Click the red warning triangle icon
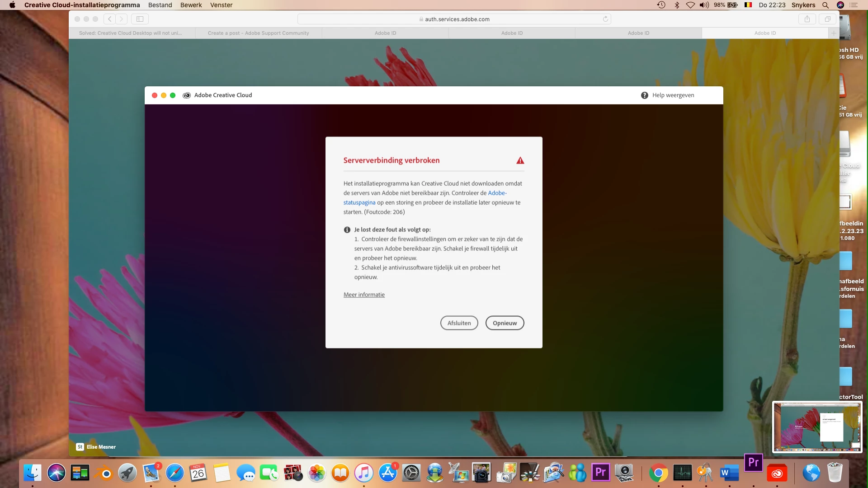 pos(520,160)
